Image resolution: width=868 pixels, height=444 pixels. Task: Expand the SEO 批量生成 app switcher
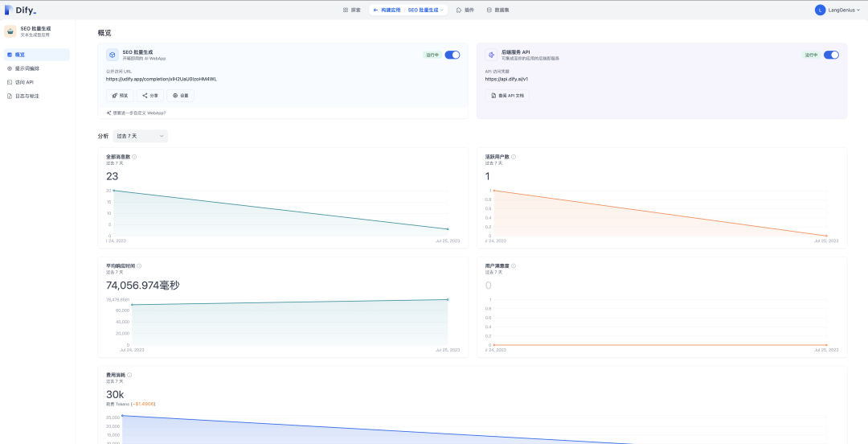[x=426, y=10]
